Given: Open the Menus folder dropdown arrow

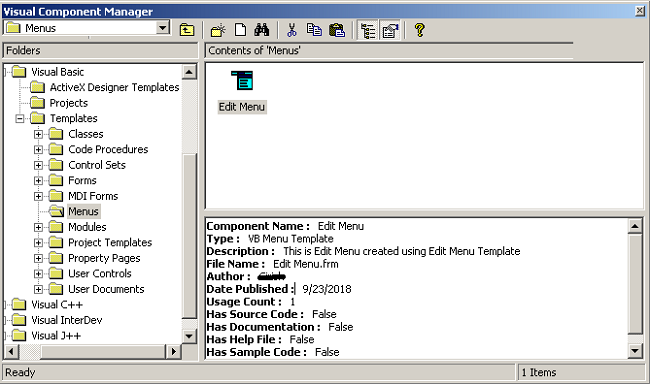Looking at the screenshot, I should tap(163, 28).
